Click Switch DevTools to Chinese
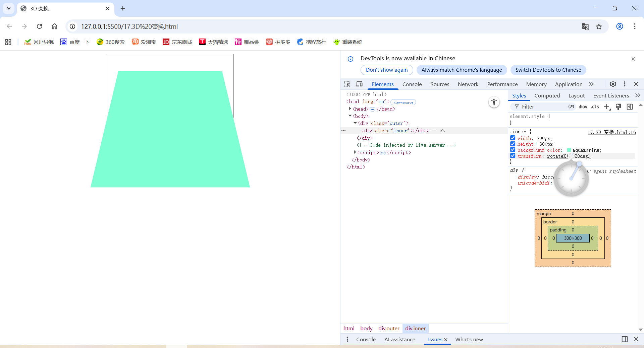 (x=548, y=70)
